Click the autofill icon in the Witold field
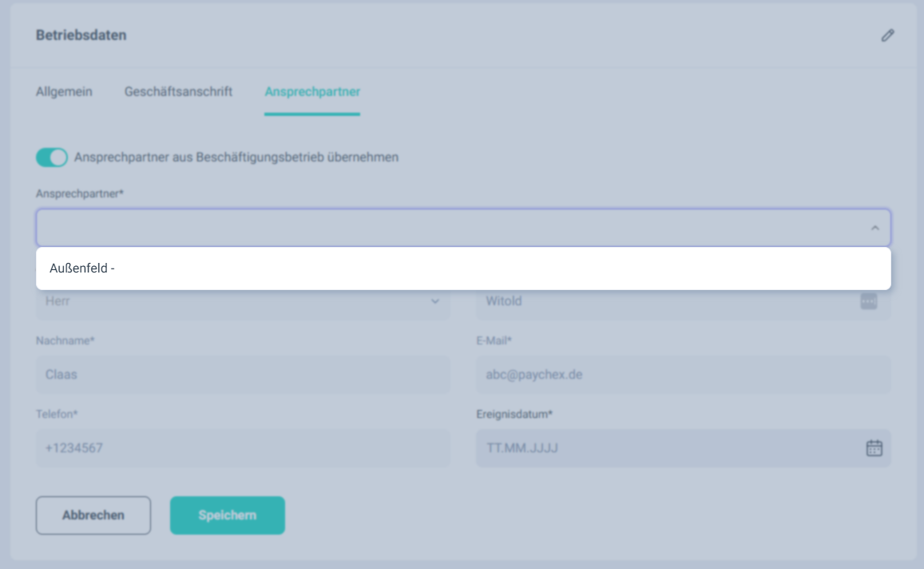The width and height of the screenshot is (924, 569). pos(868,301)
